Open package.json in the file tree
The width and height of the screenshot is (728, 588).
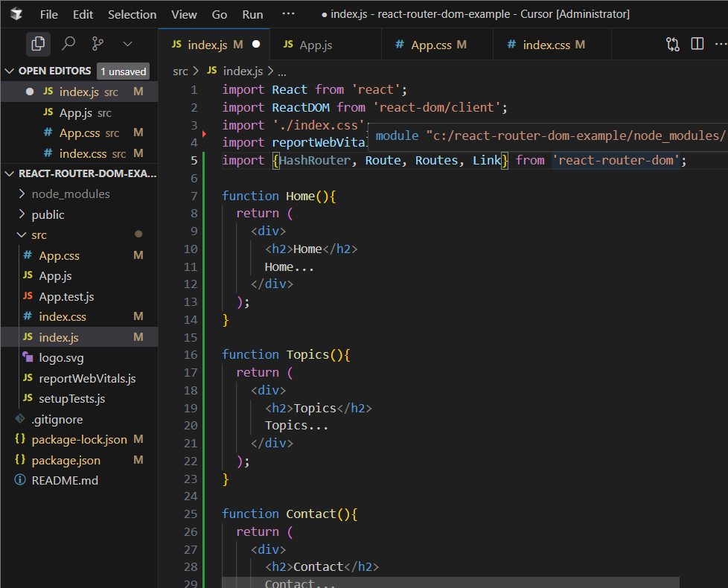[x=66, y=460]
